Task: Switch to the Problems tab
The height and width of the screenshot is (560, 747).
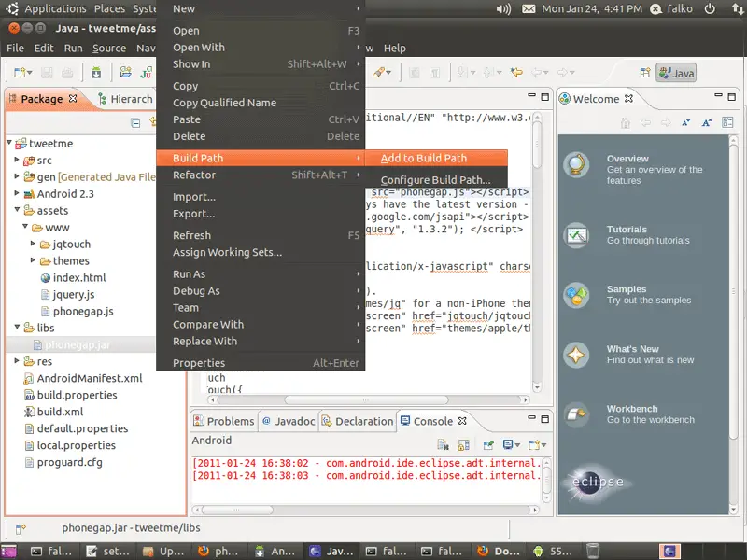Action: click(224, 422)
